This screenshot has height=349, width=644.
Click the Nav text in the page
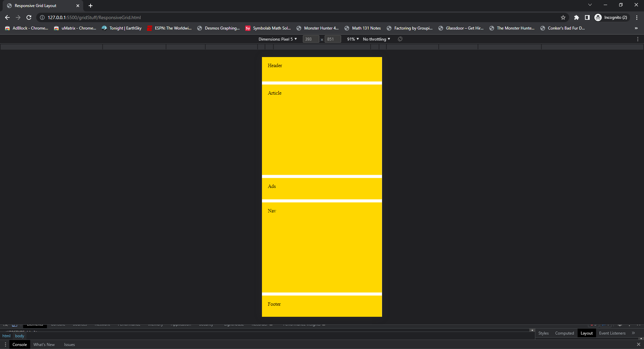click(x=272, y=211)
